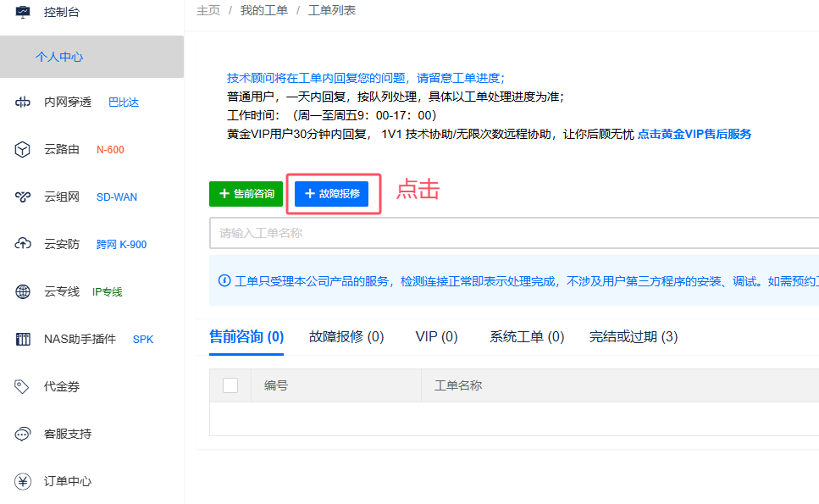Click the 内网穿透 sidebar icon

point(23,102)
